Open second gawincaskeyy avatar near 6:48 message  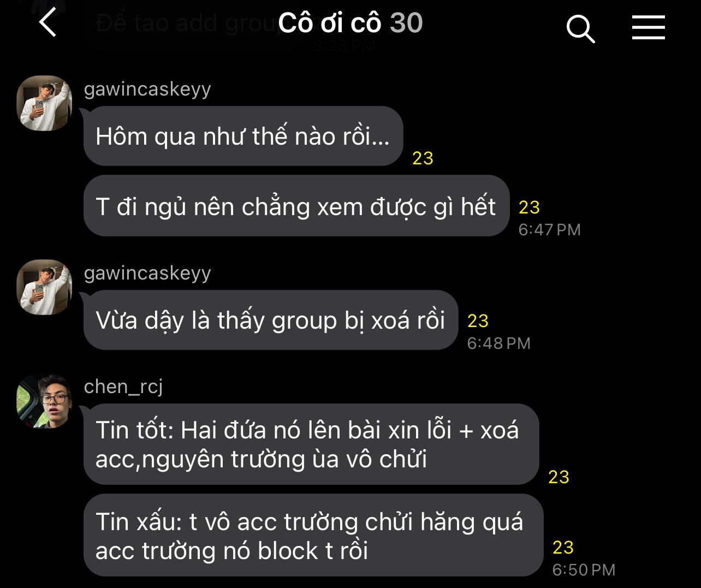point(44,287)
